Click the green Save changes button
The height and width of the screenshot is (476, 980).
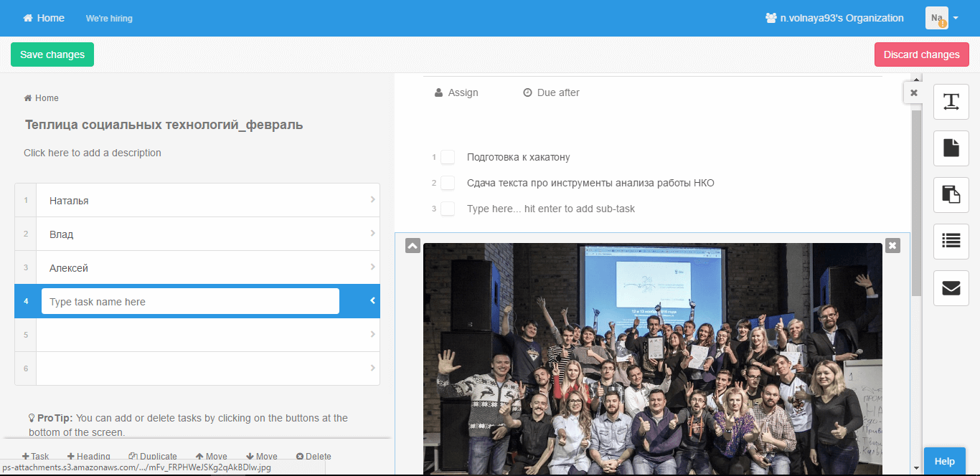tap(52, 54)
